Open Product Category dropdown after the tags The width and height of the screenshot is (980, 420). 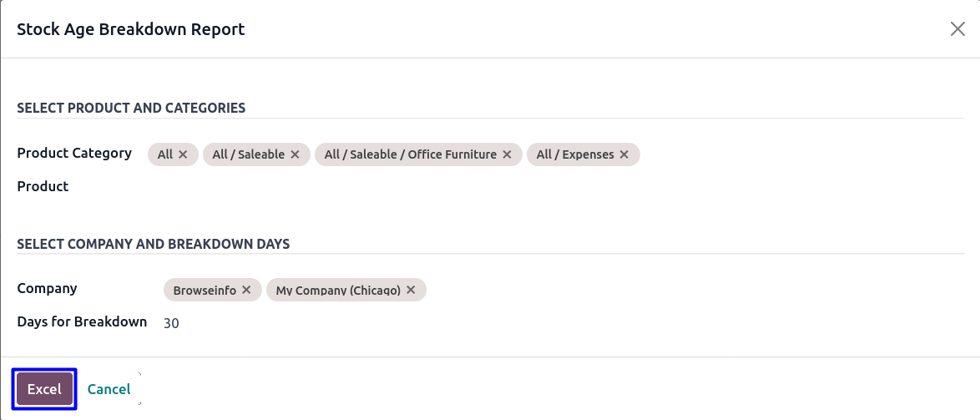(x=793, y=154)
